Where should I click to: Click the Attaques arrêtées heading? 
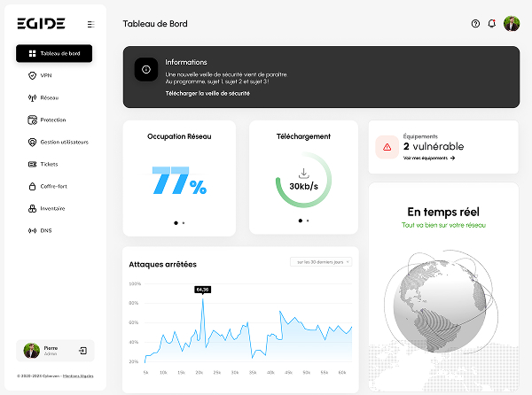162,264
